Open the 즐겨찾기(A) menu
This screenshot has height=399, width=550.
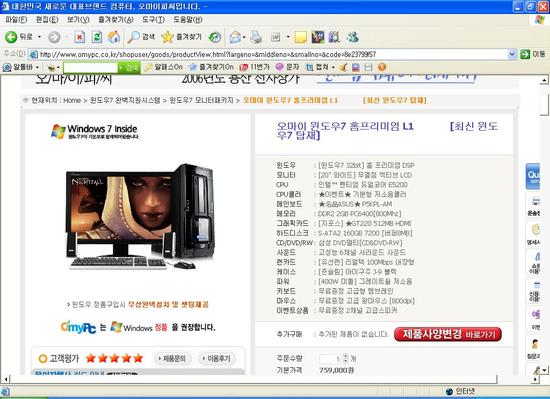(x=116, y=20)
